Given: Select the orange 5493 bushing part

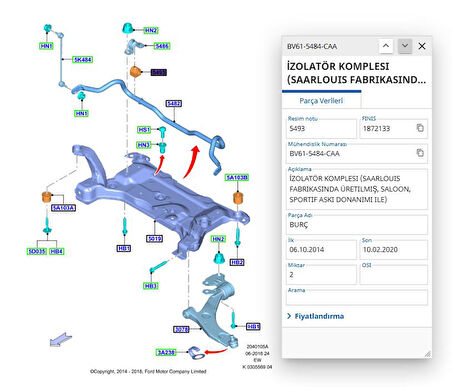Looking at the screenshot, I should (134, 72).
